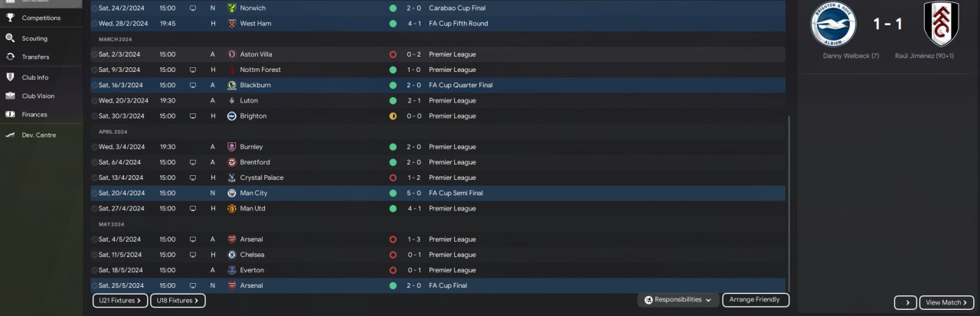
Task: Click the Transfers arrows icon
Action: [10, 57]
